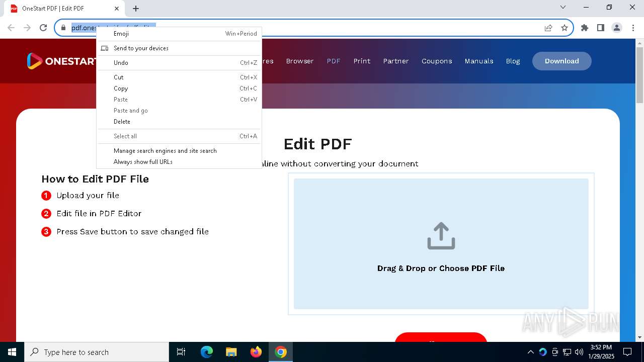The height and width of the screenshot is (362, 644).
Task: Bookmark page with the star icon
Action: 565,28
